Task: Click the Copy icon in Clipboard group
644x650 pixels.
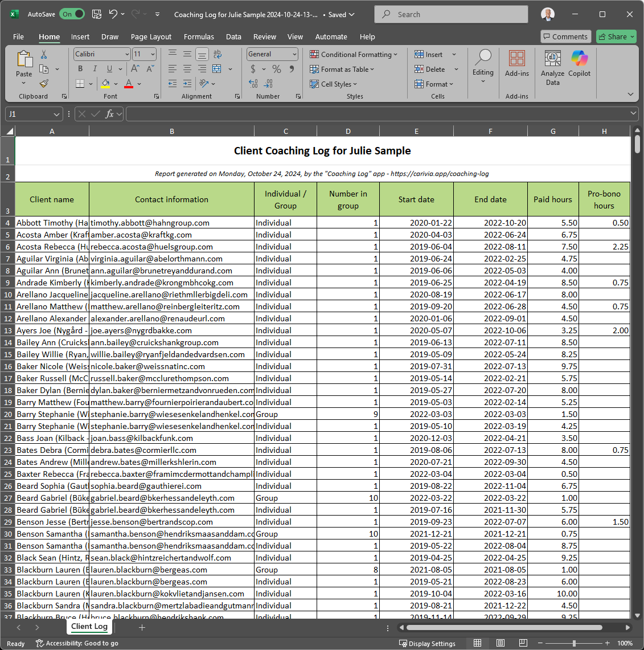Action: [44, 70]
